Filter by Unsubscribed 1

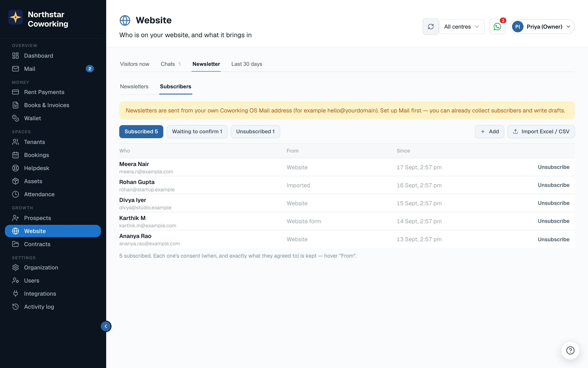tap(255, 132)
